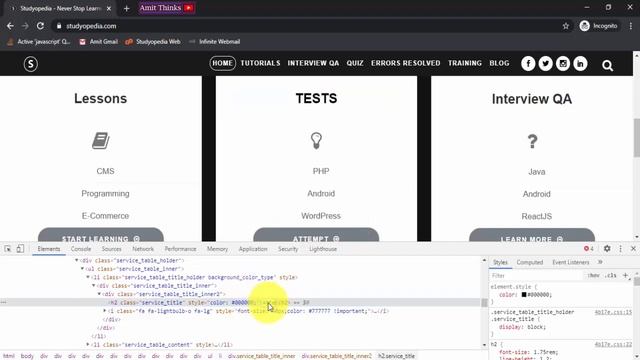Go forward with the browser arrow
Viewport: 640px width, 360px height.
[25, 26]
